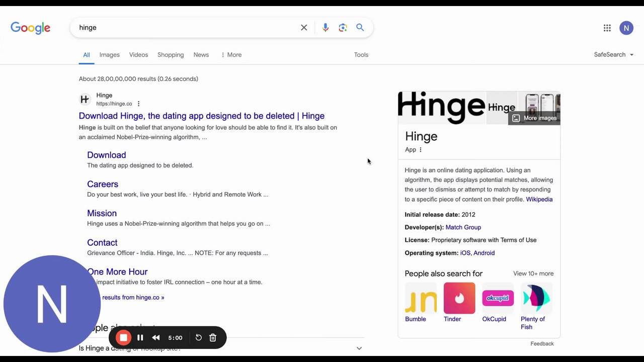Screen dimensions: 644x362
Task: Stop the screen recording
Action: (123, 338)
